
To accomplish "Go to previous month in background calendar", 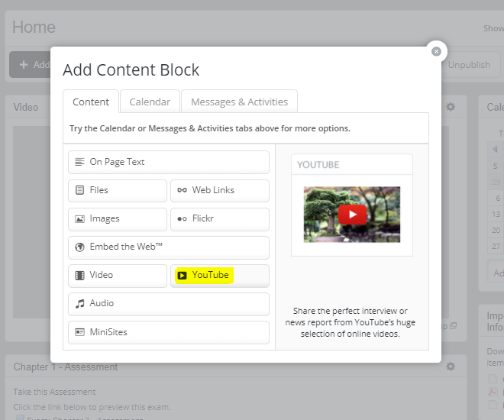I will [495, 149].
